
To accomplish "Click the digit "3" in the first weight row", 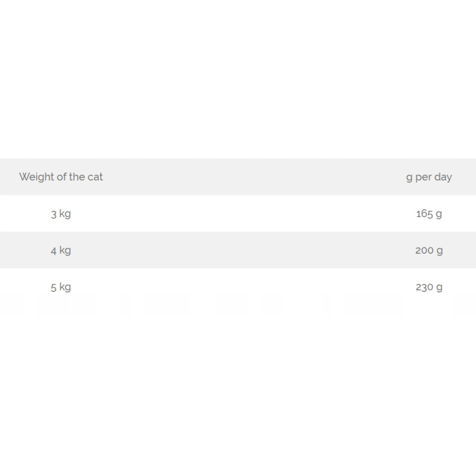I will 53,214.
